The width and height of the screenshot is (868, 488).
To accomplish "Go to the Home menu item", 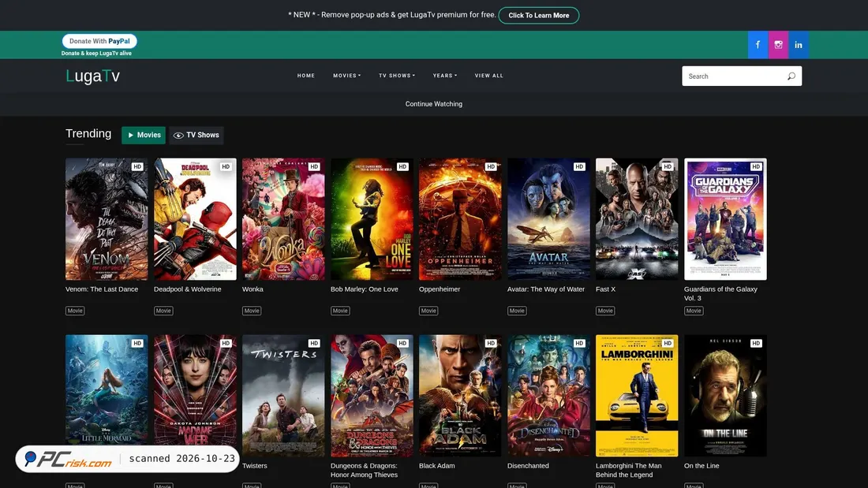I will (305, 76).
